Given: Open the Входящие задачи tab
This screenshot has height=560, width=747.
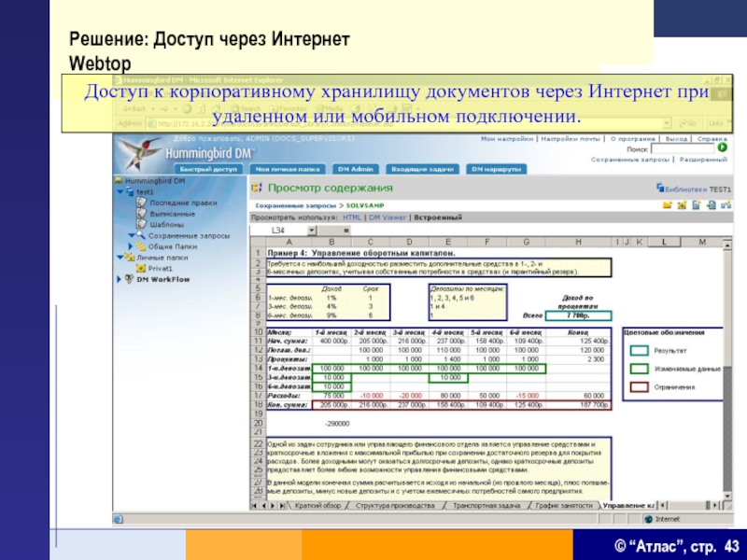Looking at the screenshot, I should tap(422, 169).
